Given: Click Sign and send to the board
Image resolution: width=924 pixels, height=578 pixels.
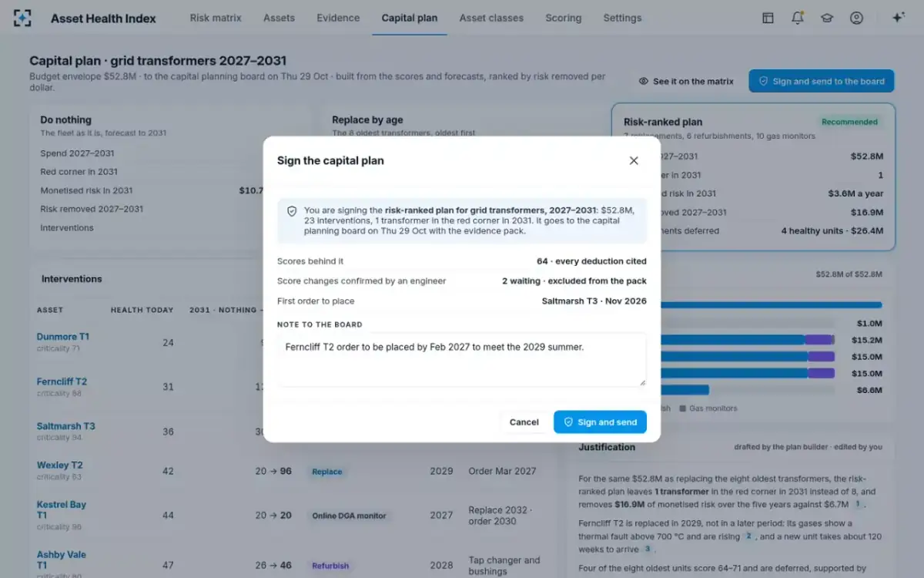Looking at the screenshot, I should (x=822, y=81).
